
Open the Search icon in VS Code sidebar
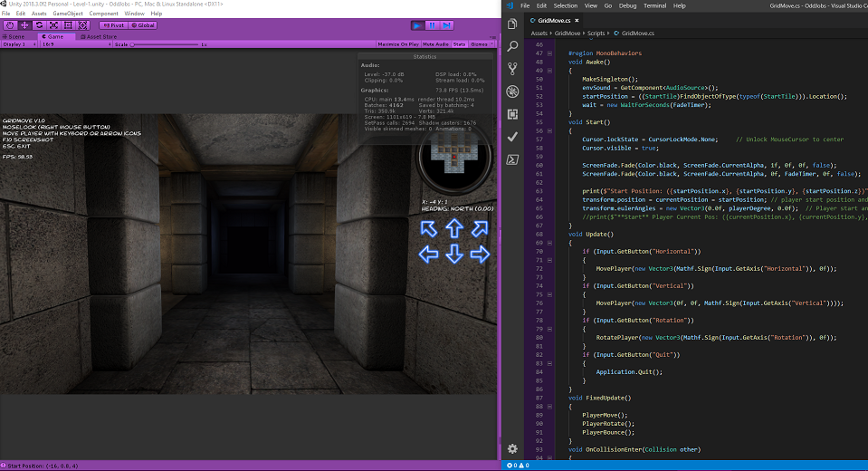click(x=513, y=46)
